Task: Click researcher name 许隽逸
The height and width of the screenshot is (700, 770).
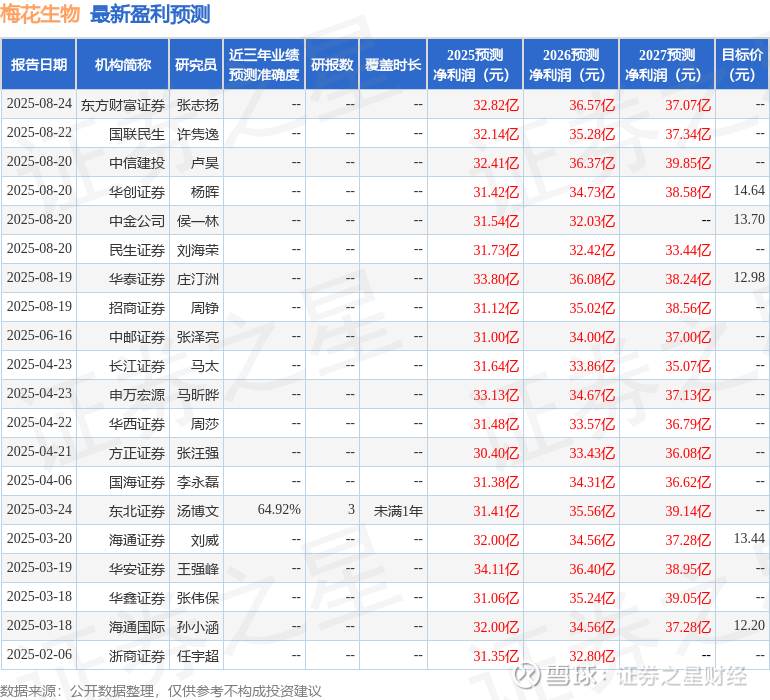Action: 197,134
